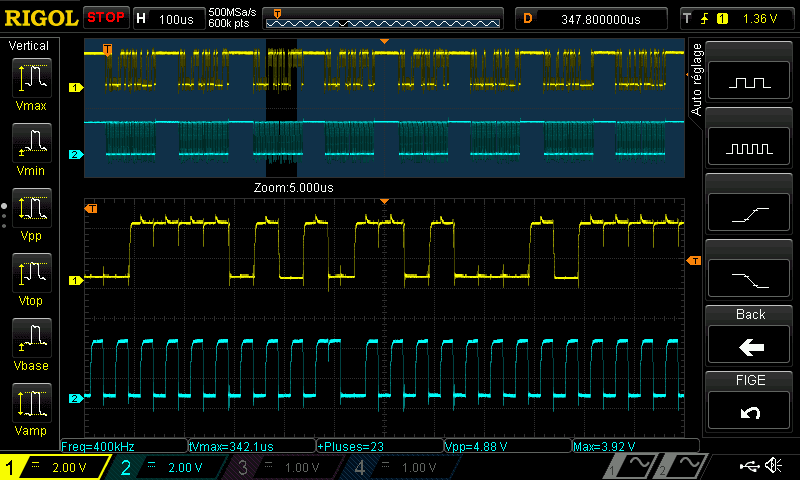
Task: Select channel 4 tab at 1.00 V
Action: click(399, 467)
